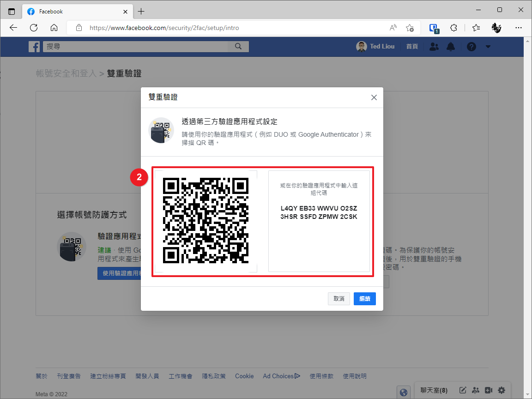
Task: Click the QR code image
Action: pos(206,221)
